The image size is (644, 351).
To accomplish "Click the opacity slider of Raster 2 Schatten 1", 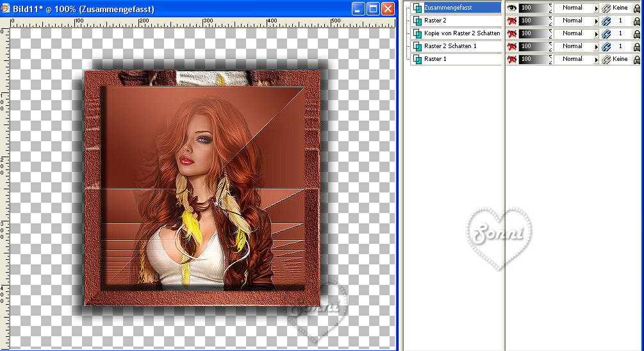I will pyautogui.click(x=535, y=46).
